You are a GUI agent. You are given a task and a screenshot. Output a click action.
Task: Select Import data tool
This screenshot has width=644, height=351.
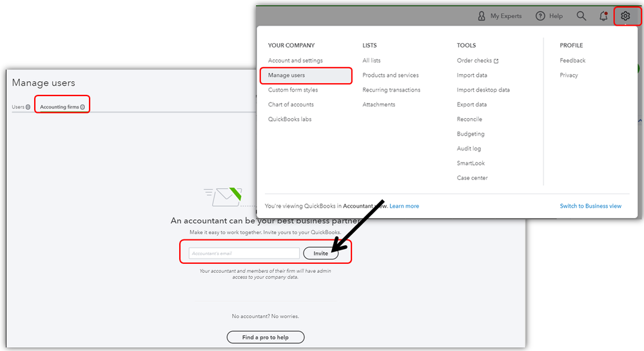[472, 75]
